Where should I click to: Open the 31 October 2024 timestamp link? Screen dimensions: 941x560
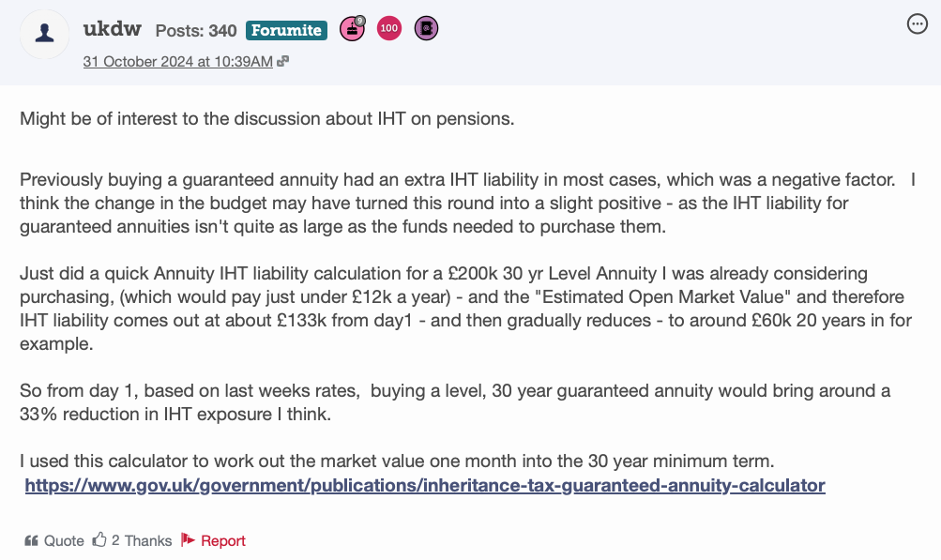coord(177,61)
